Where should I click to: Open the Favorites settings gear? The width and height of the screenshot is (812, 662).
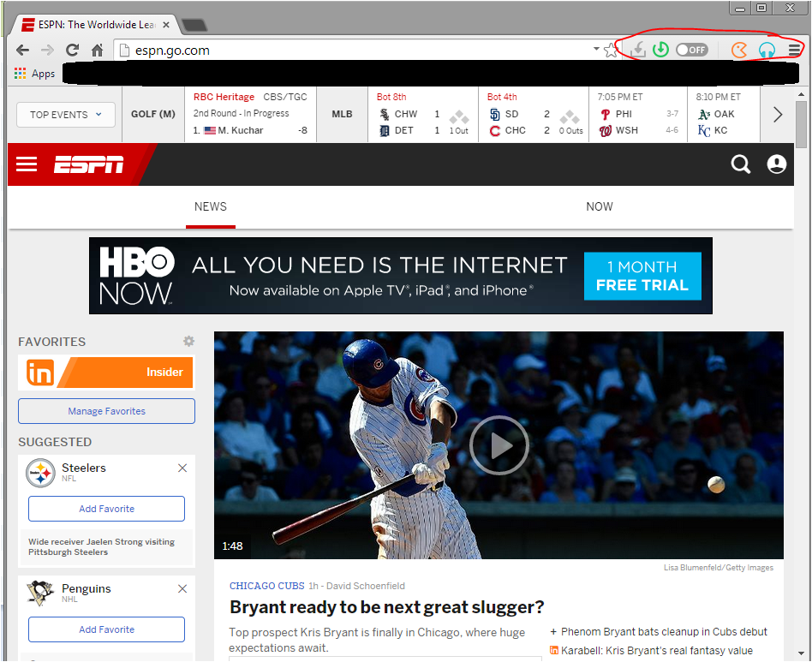188,341
